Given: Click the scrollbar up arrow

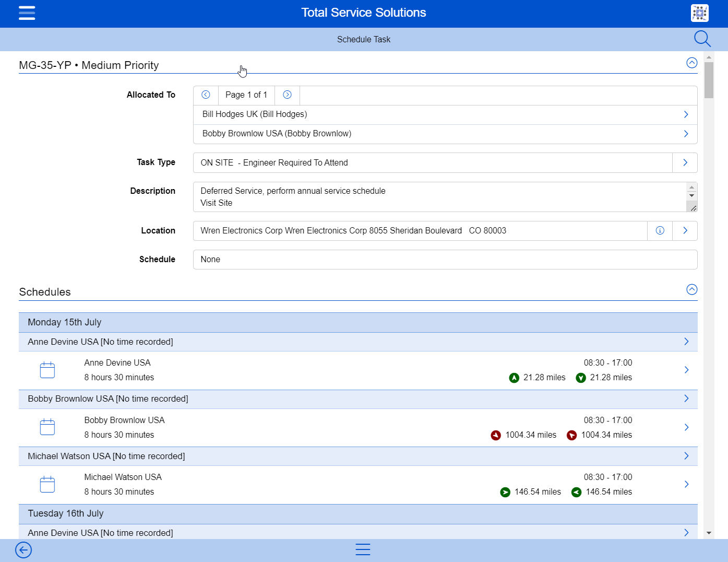Looking at the screenshot, I should click(x=709, y=56).
